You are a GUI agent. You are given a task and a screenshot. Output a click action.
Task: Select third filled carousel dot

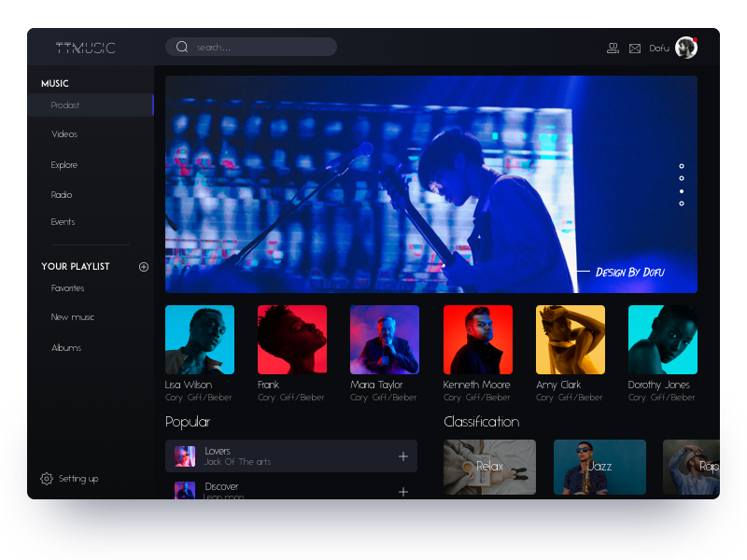click(x=682, y=191)
